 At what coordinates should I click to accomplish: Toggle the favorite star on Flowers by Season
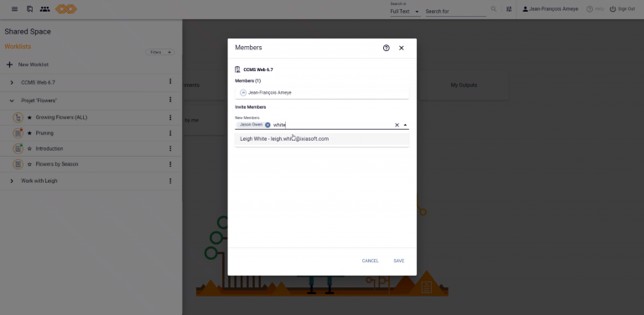tap(29, 164)
